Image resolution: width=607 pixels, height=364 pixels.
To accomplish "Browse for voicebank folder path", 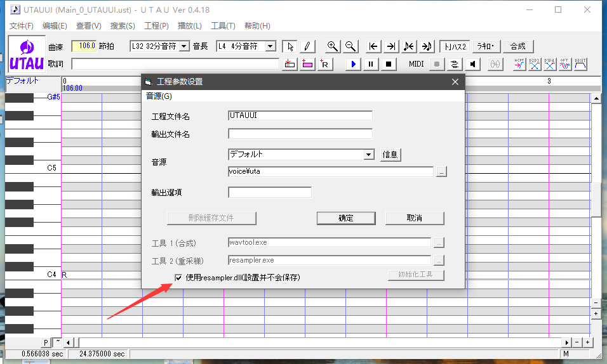I will 441,171.
